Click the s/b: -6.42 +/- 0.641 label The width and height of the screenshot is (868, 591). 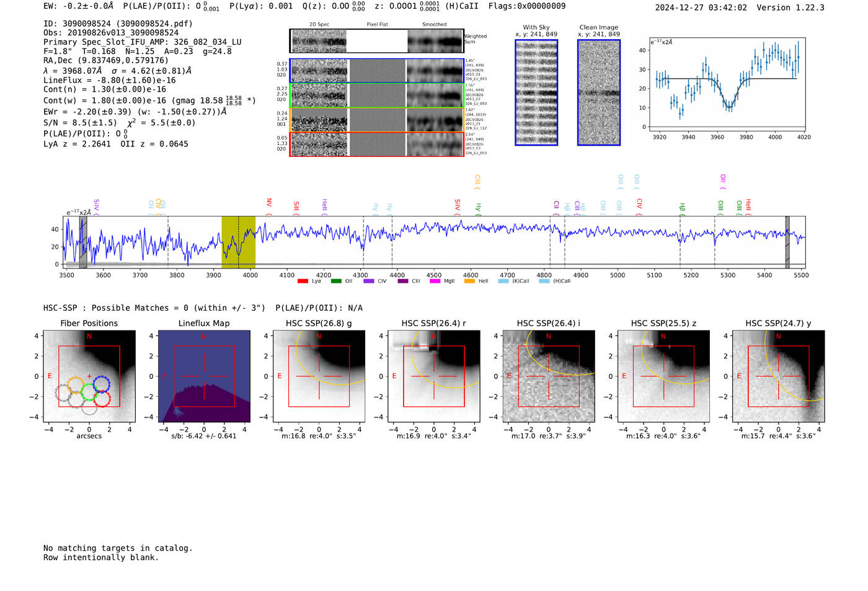click(204, 436)
